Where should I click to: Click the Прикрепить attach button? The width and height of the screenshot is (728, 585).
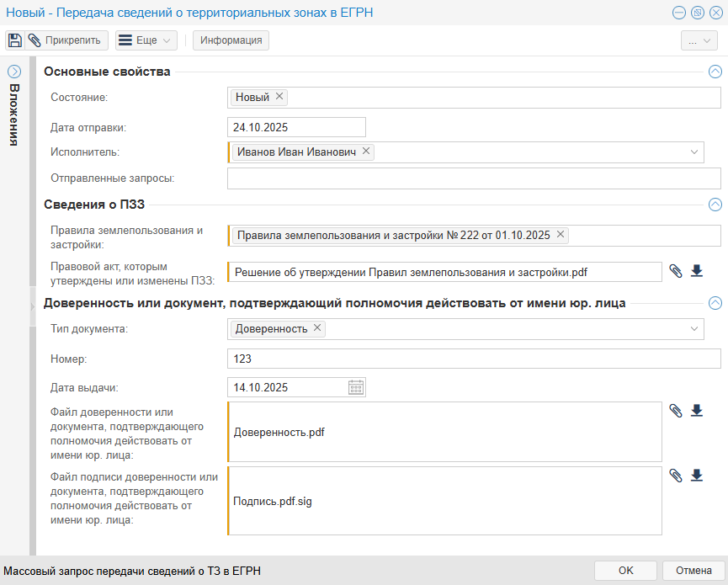tap(66, 40)
